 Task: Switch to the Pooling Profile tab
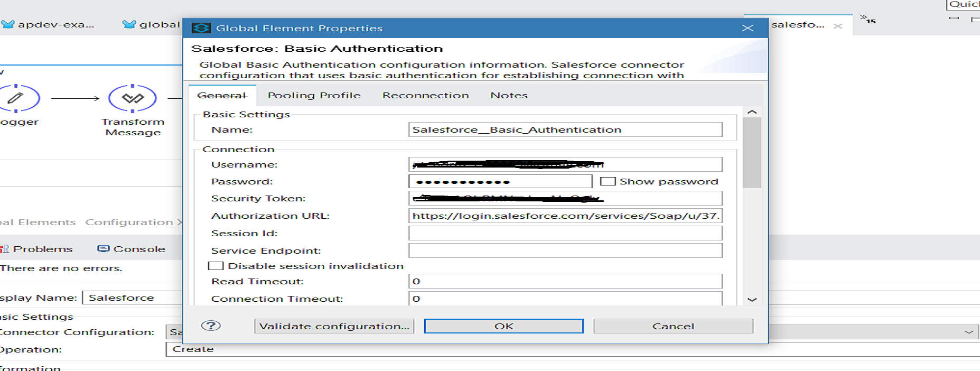tap(314, 96)
